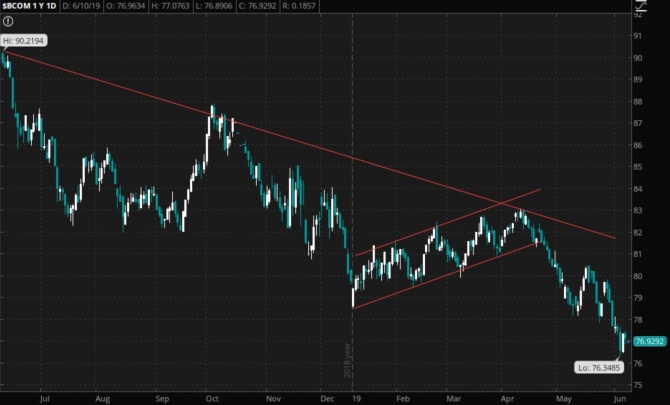The width and height of the screenshot is (670, 405).
Task: Click the Lo: 76.3485 price bubble
Action: [x=599, y=367]
